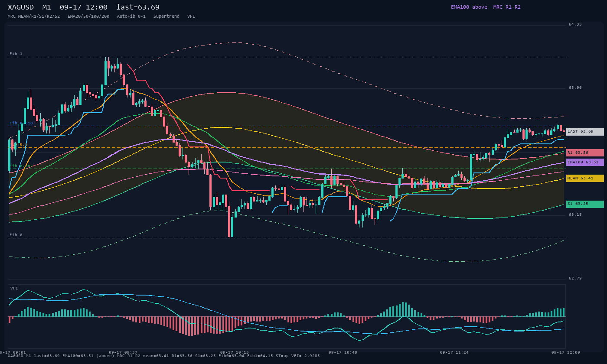Click the '09-17 12:00' time axis label

(566, 352)
